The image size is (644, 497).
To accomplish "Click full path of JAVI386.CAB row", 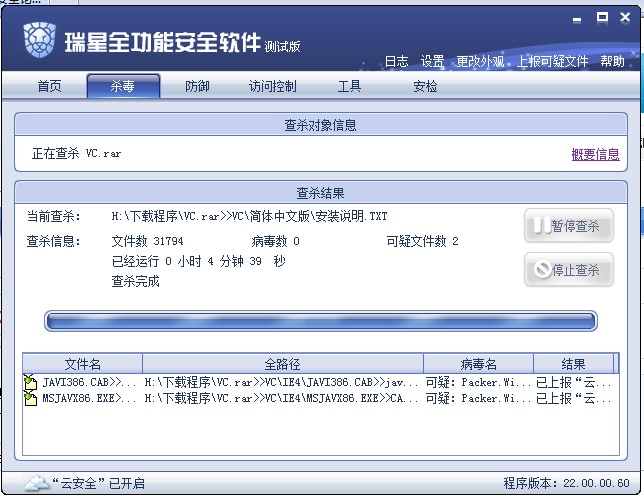I will click(x=281, y=382).
